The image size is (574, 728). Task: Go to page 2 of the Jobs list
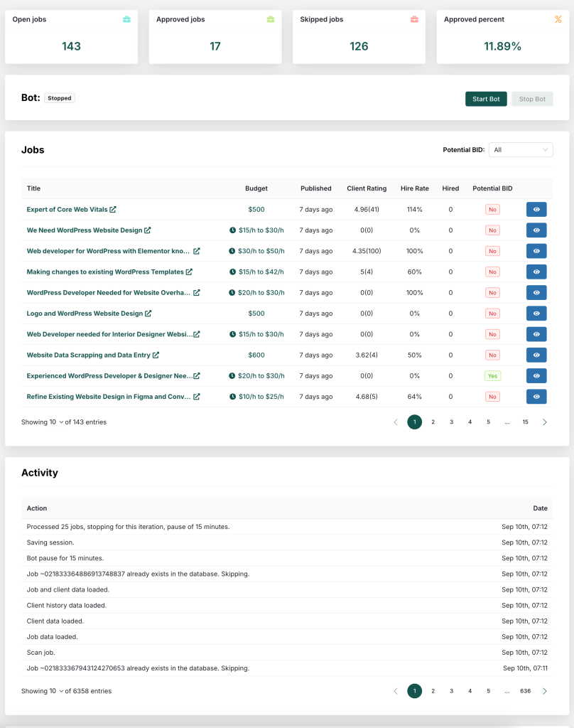click(x=433, y=422)
